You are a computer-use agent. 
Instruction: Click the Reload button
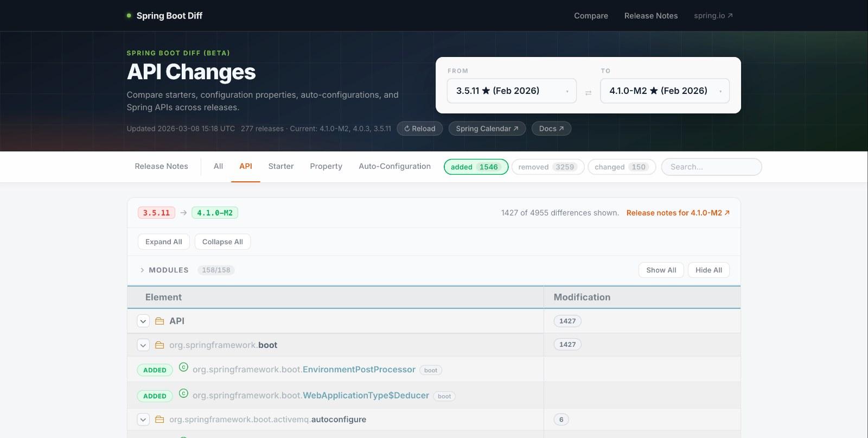tap(419, 129)
